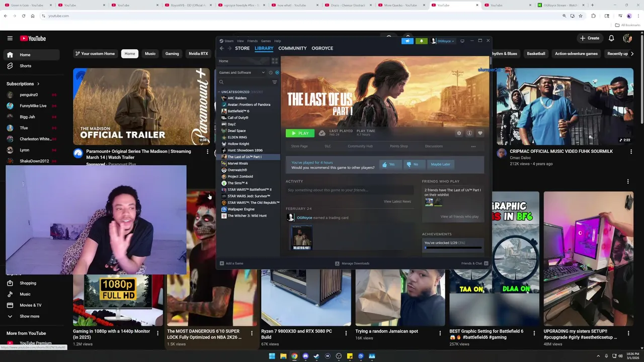Open Steam library advanced filter icon

[275, 82]
